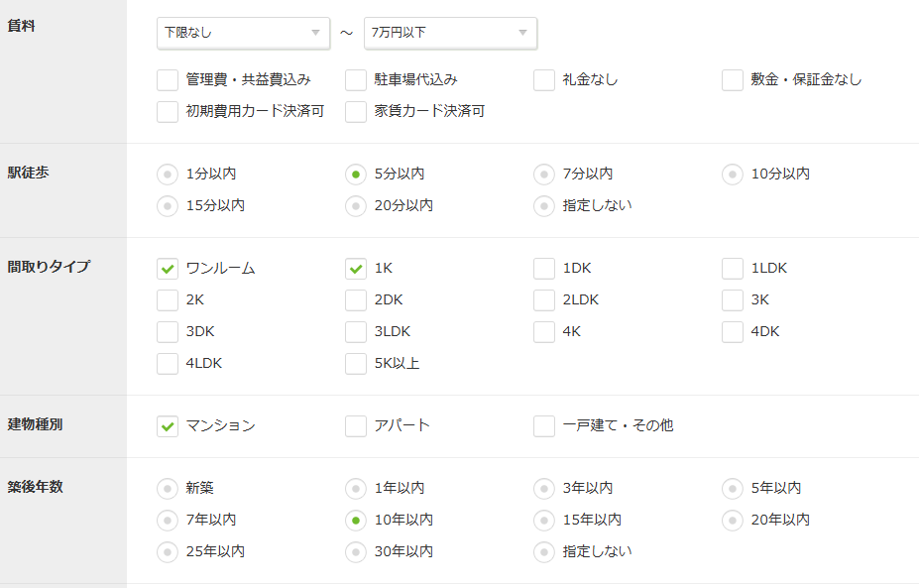Choose 5年以内 building age option
The height and width of the screenshot is (588, 919).
[x=733, y=489]
